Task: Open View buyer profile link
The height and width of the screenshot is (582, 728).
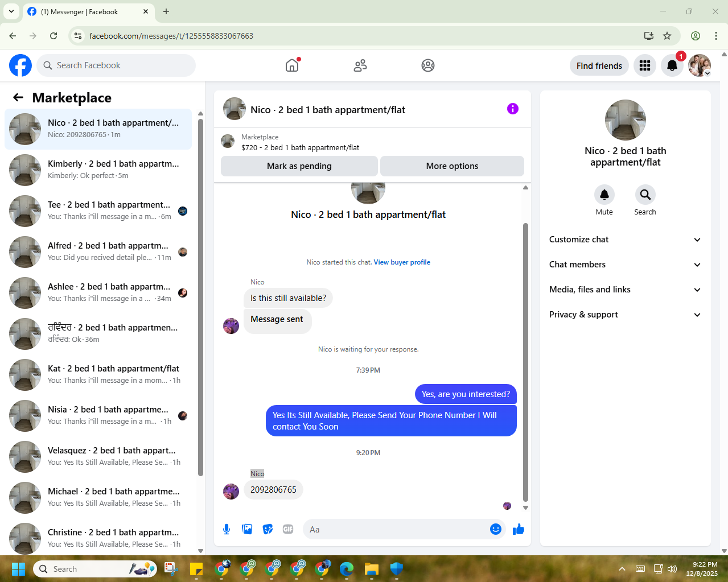Action: (x=402, y=262)
